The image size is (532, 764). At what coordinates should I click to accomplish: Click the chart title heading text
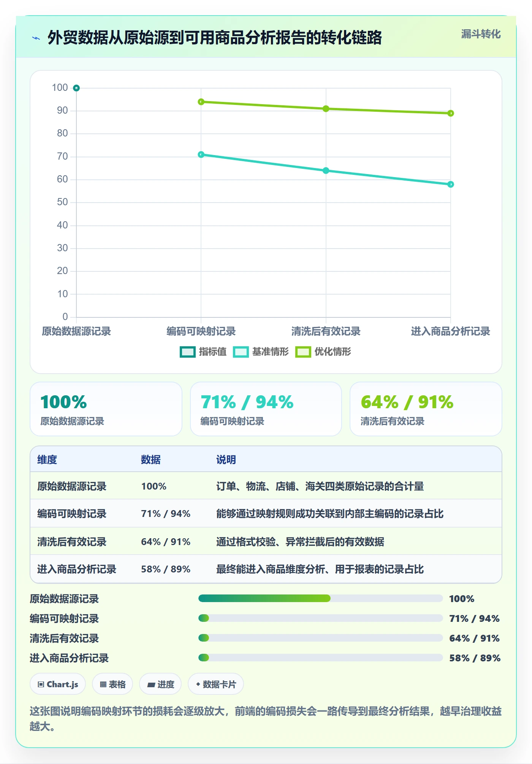click(x=215, y=38)
